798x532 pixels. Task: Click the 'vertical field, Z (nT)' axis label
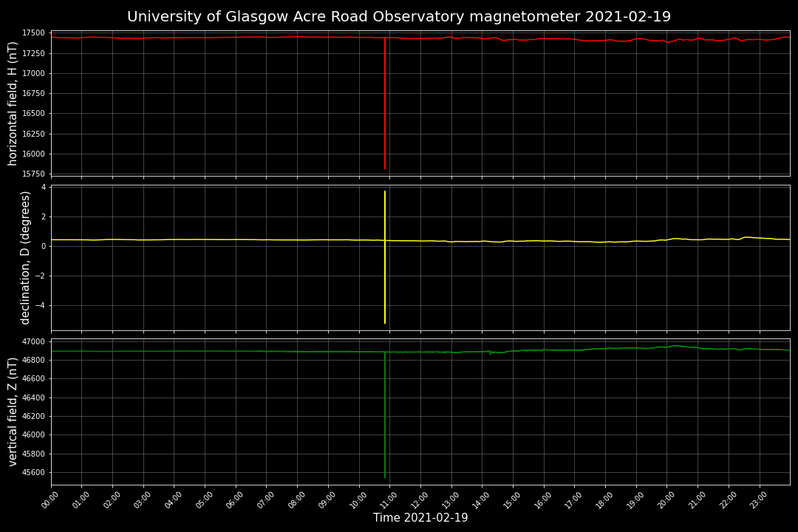click(13, 412)
